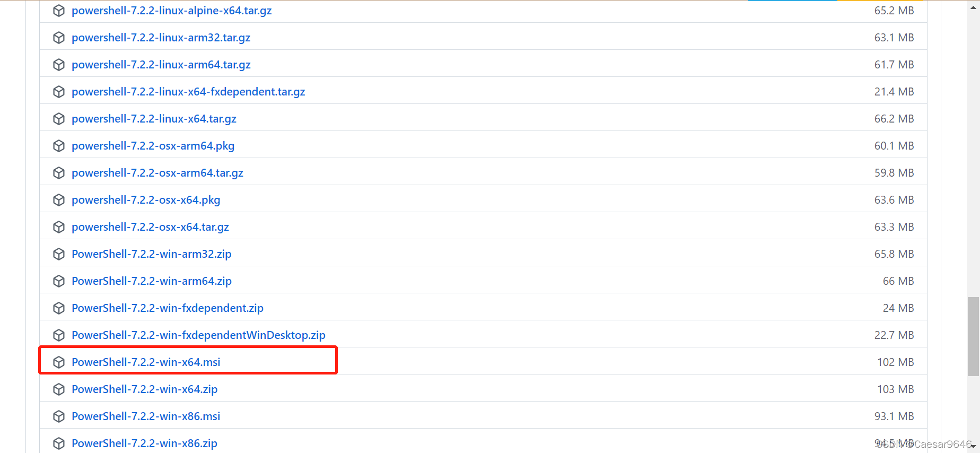Click package icon beside linux-alpine-x64.tar.gz
Screen dimensions: 980x453
point(59,11)
